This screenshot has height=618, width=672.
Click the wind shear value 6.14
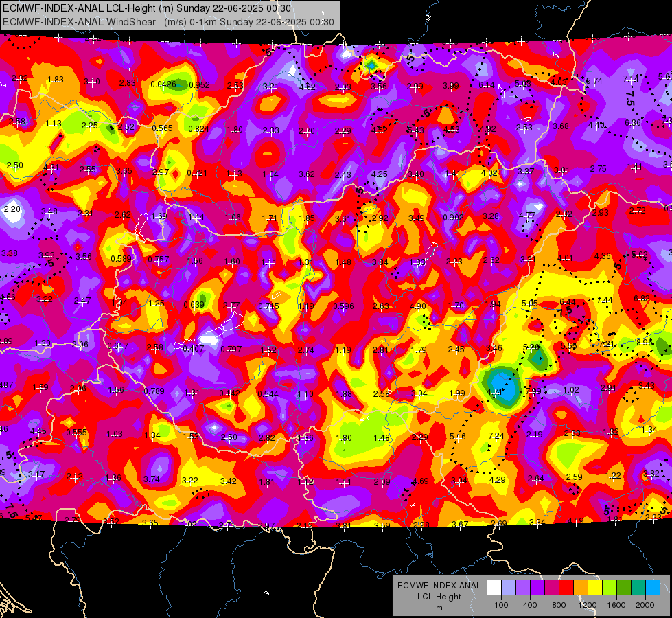487,85
